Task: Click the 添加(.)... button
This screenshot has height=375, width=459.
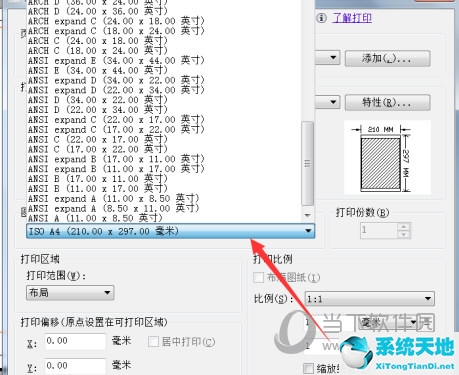Action: click(387, 59)
